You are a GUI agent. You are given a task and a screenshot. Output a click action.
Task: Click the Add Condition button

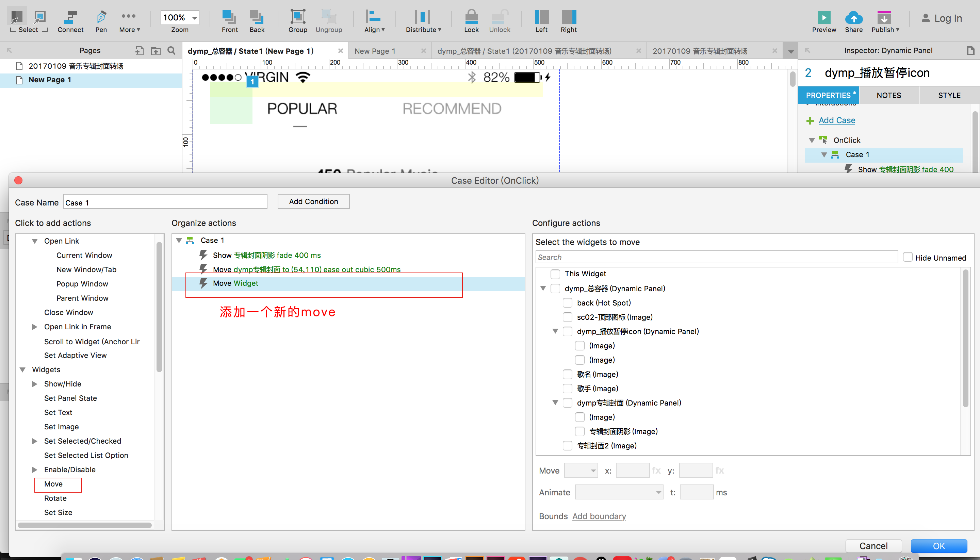(313, 201)
